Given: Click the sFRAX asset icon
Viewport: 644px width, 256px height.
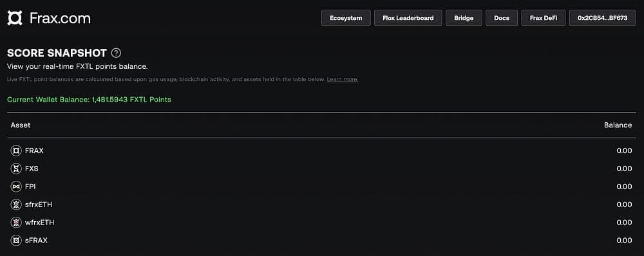Looking at the screenshot, I should (x=16, y=241).
